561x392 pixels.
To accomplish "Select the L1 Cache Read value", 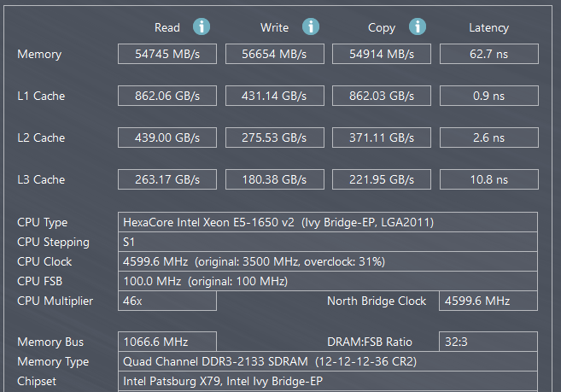I will point(167,96).
